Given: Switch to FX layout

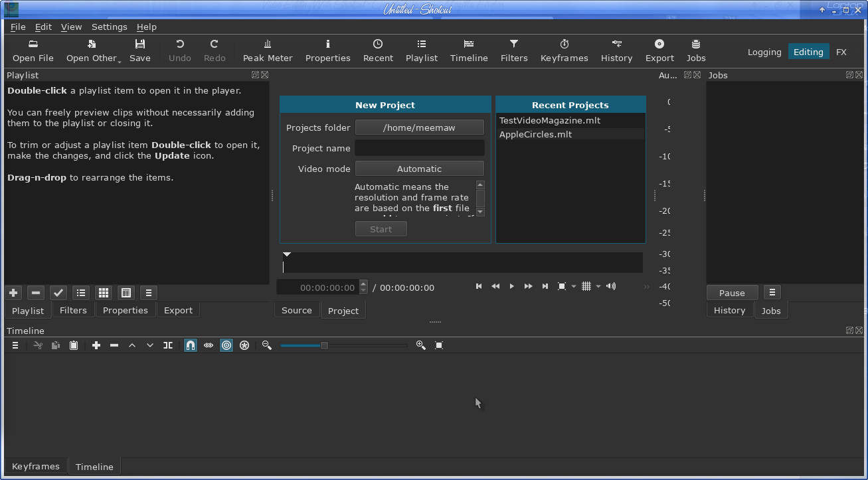Looking at the screenshot, I should (x=841, y=52).
